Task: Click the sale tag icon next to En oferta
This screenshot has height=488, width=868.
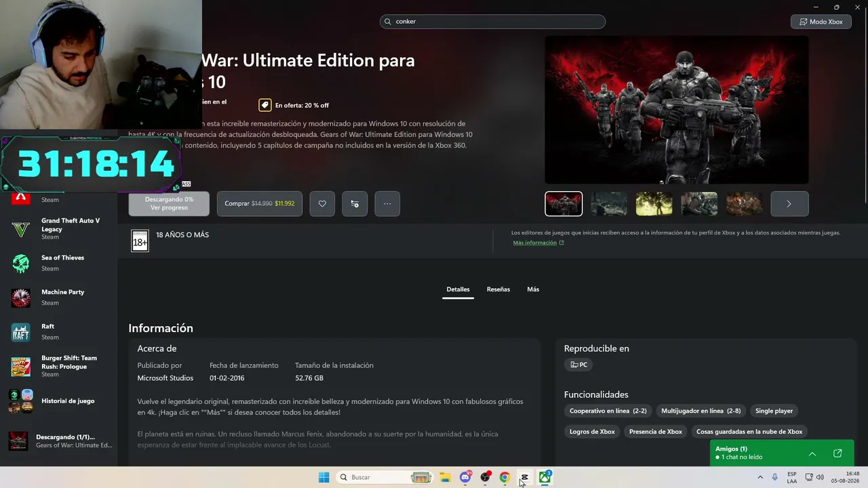Action: tap(264, 105)
